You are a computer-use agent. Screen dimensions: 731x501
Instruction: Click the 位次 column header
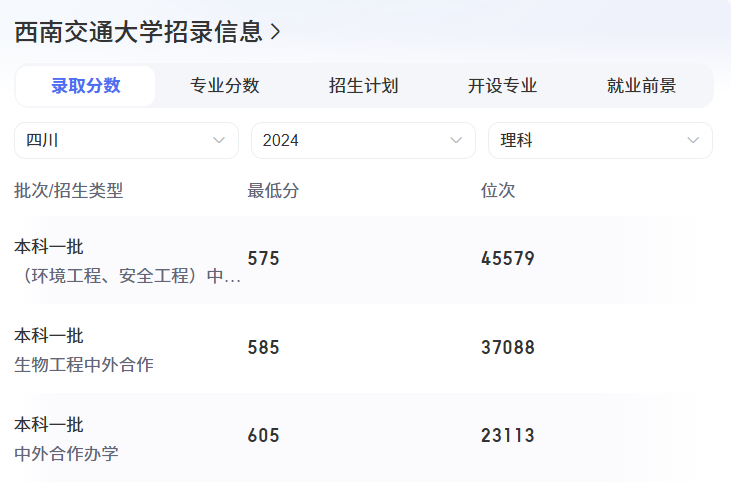[498, 191]
